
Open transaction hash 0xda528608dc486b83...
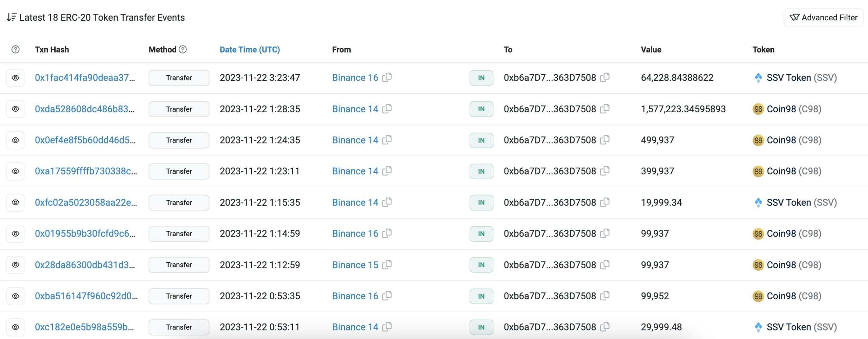coord(84,109)
